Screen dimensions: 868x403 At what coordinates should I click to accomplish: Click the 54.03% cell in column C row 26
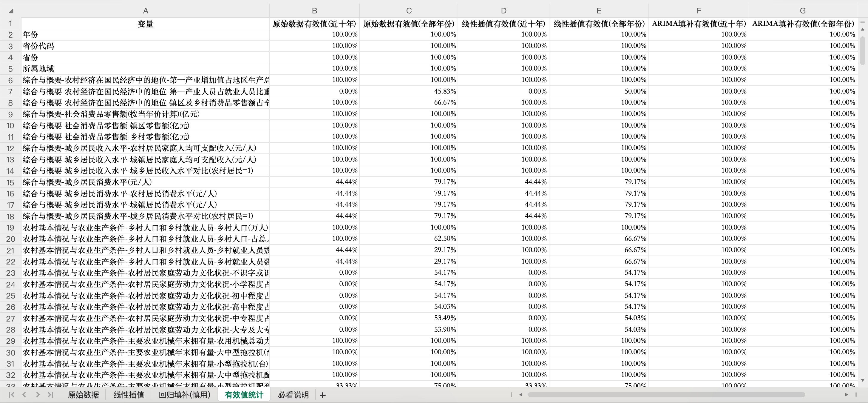[x=409, y=307]
